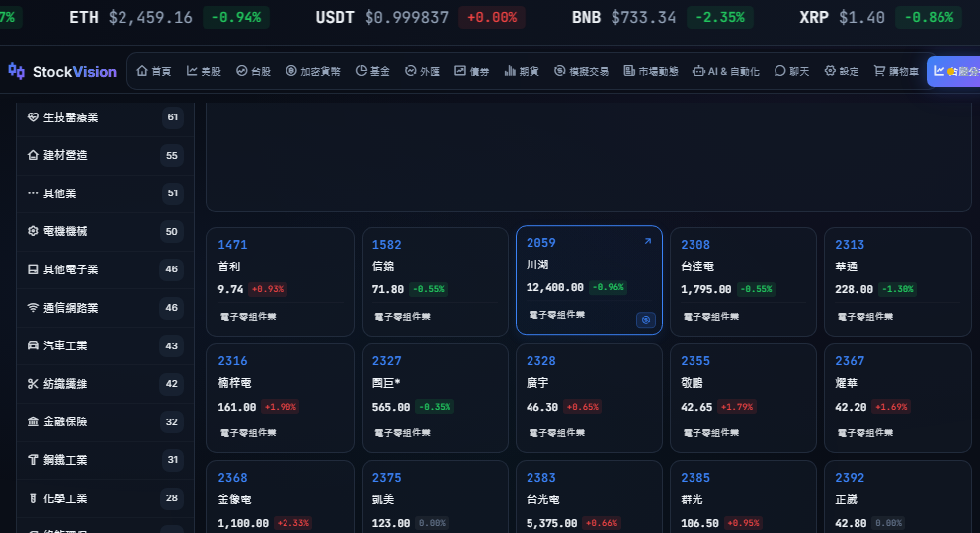Switch to the 外匯 nav tab
The image size is (980, 533).
pos(423,71)
